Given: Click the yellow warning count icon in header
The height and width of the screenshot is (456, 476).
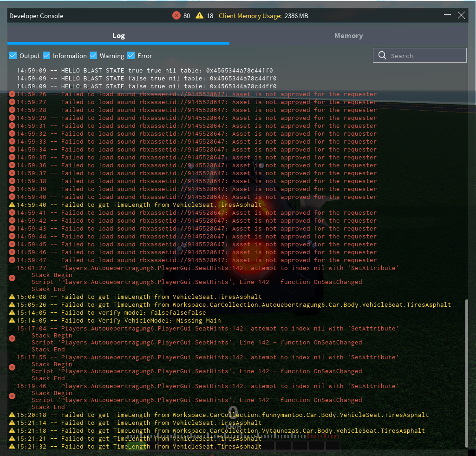Looking at the screenshot, I should 199,16.
